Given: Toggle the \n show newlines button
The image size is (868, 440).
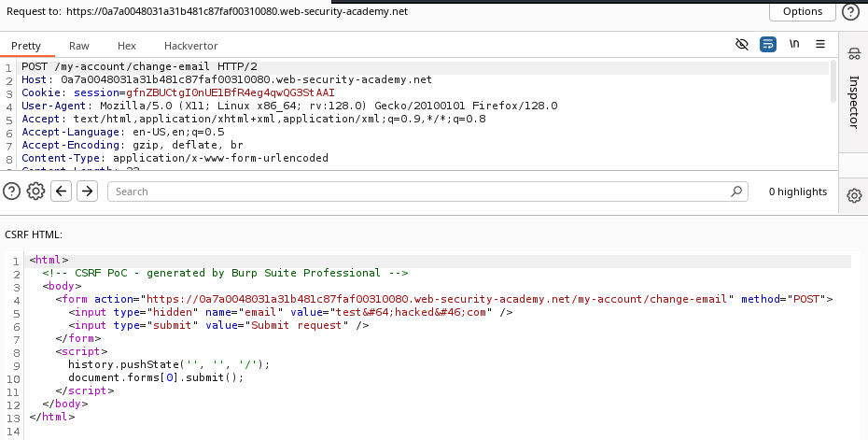Looking at the screenshot, I should [x=794, y=44].
